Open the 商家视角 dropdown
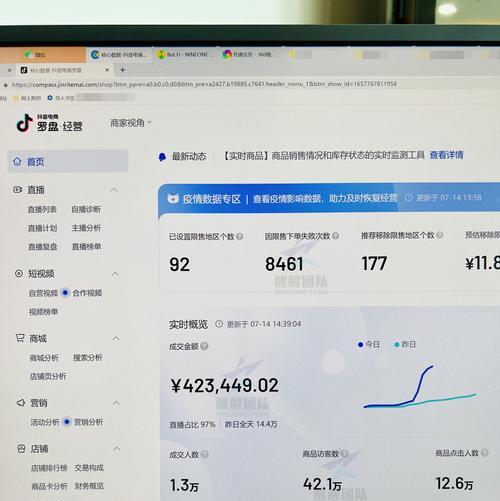The width and height of the screenshot is (500, 501). [x=131, y=123]
